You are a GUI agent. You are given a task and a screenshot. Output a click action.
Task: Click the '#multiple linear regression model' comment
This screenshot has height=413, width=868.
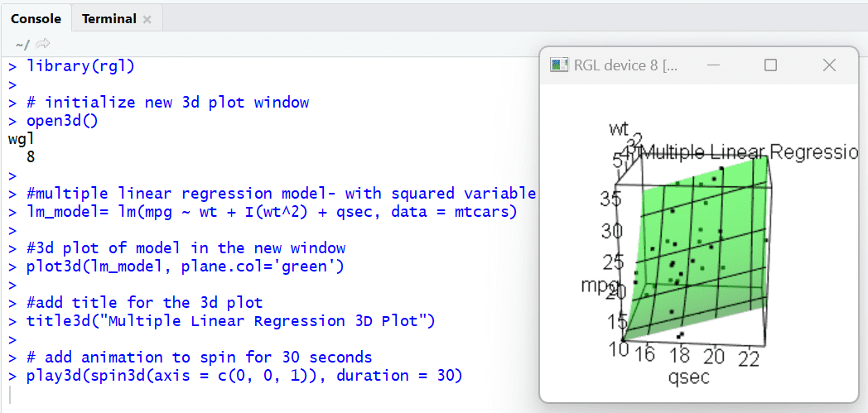point(281,194)
